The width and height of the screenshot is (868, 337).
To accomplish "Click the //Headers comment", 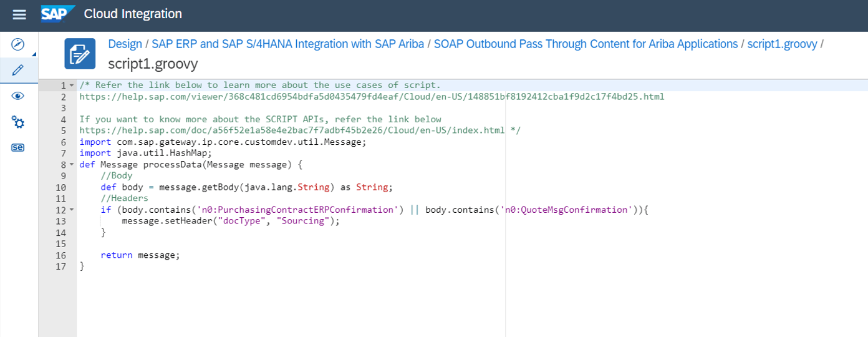I will click(x=125, y=198).
